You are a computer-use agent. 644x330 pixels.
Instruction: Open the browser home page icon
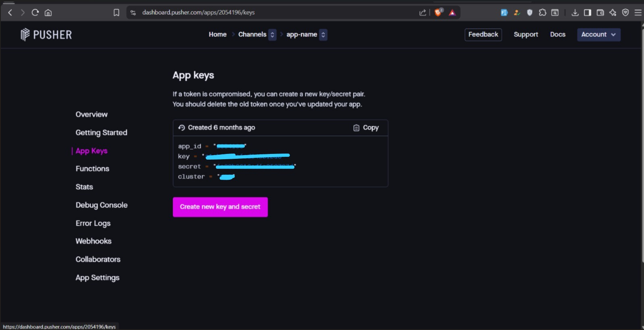pyautogui.click(x=48, y=12)
